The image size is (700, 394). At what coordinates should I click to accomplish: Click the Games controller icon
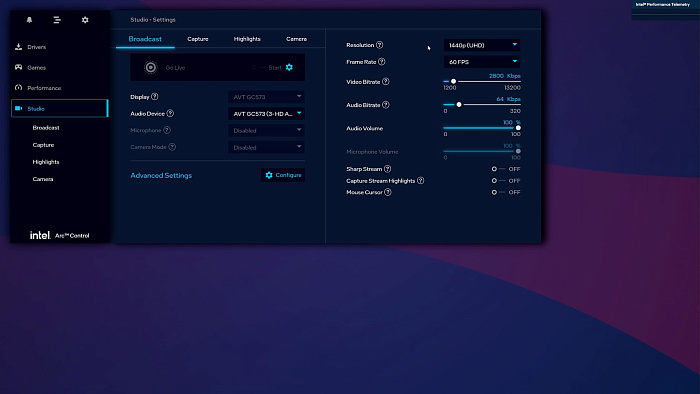[x=18, y=67]
